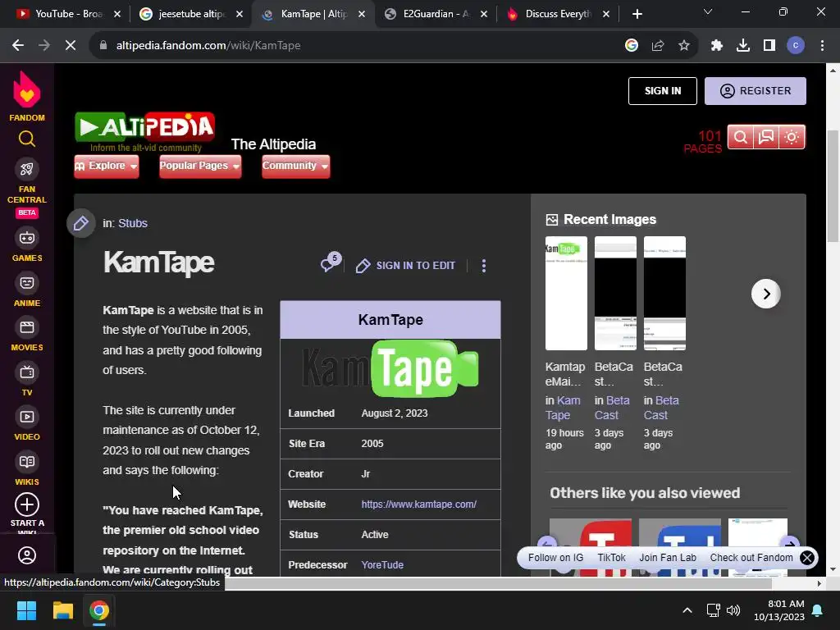
Task: Open the first BetaCast thumbnail with the black screen
Action: [x=615, y=294]
